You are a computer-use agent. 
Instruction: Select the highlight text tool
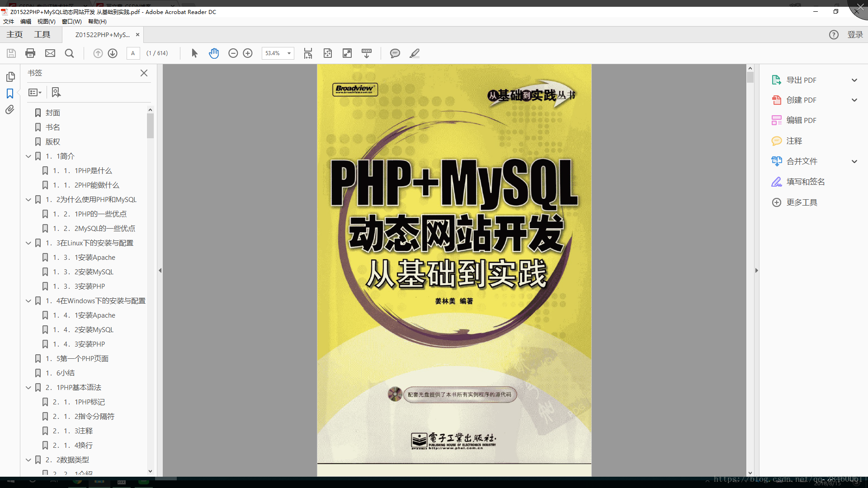pos(414,53)
